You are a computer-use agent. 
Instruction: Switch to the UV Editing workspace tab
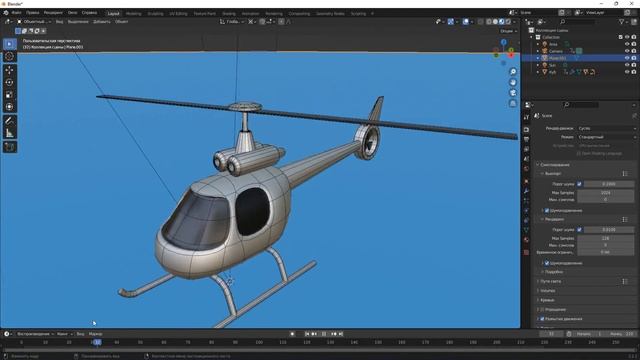point(178,13)
